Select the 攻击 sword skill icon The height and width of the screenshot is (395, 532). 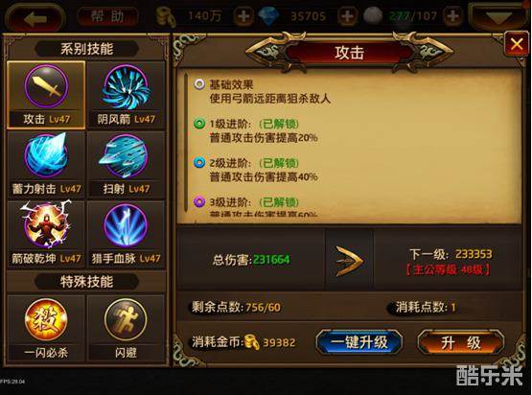click(46, 86)
